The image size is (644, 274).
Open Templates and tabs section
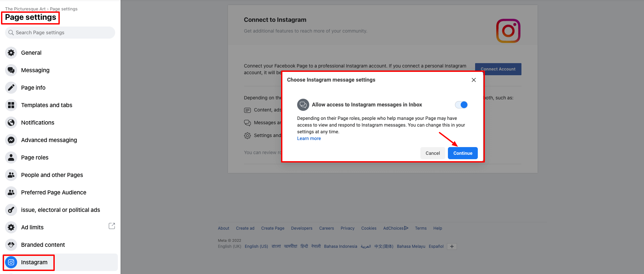pyautogui.click(x=60, y=105)
